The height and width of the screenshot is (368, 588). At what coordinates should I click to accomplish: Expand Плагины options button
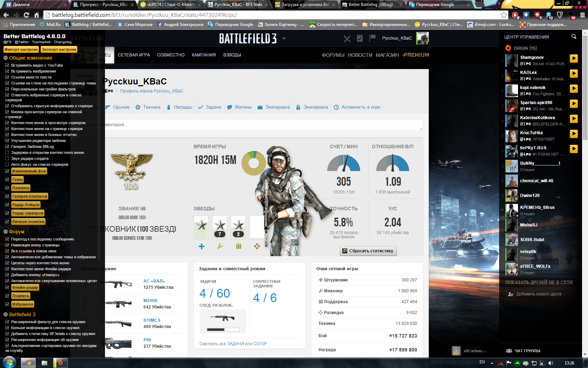coord(21,188)
